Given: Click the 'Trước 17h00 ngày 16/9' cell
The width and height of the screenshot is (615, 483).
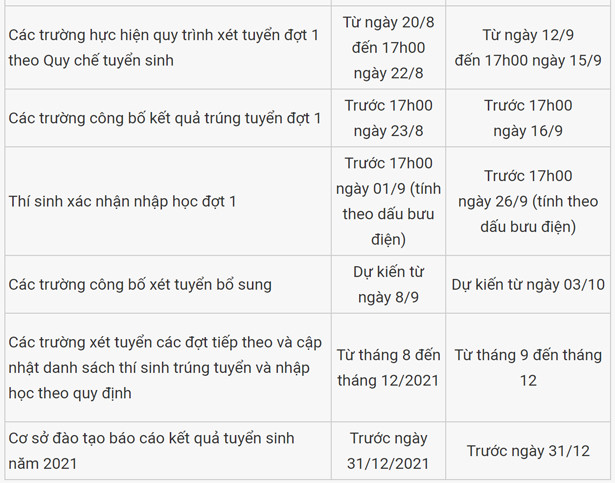Looking at the screenshot, I should pyautogui.click(x=528, y=118).
